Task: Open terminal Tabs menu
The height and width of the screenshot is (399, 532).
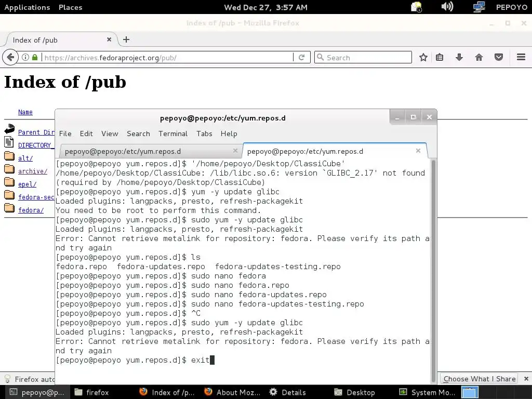Action: (x=204, y=134)
